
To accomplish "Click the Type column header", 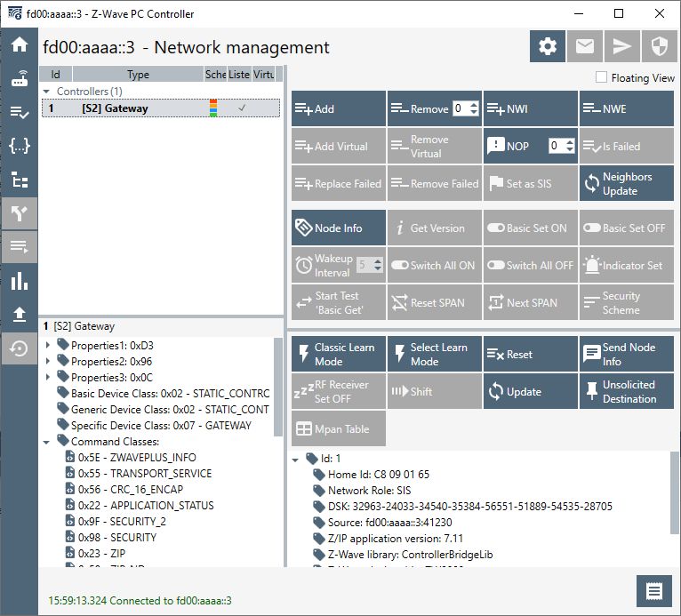I will (x=138, y=75).
